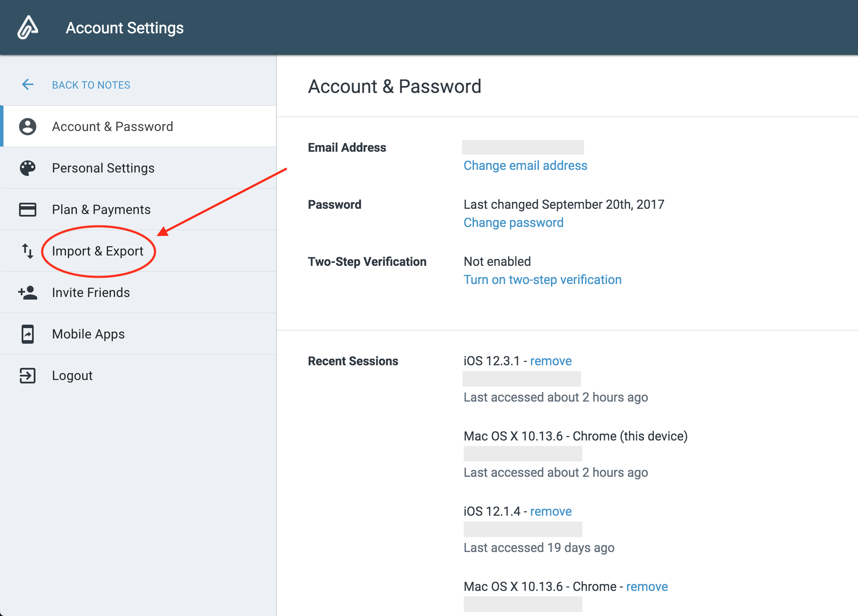Viewport: 858px width, 616px height.
Task: Click Change email address link
Action: 525,166
